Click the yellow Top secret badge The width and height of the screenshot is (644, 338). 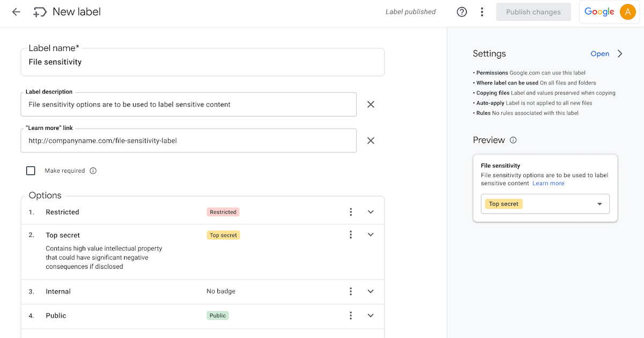coord(223,235)
